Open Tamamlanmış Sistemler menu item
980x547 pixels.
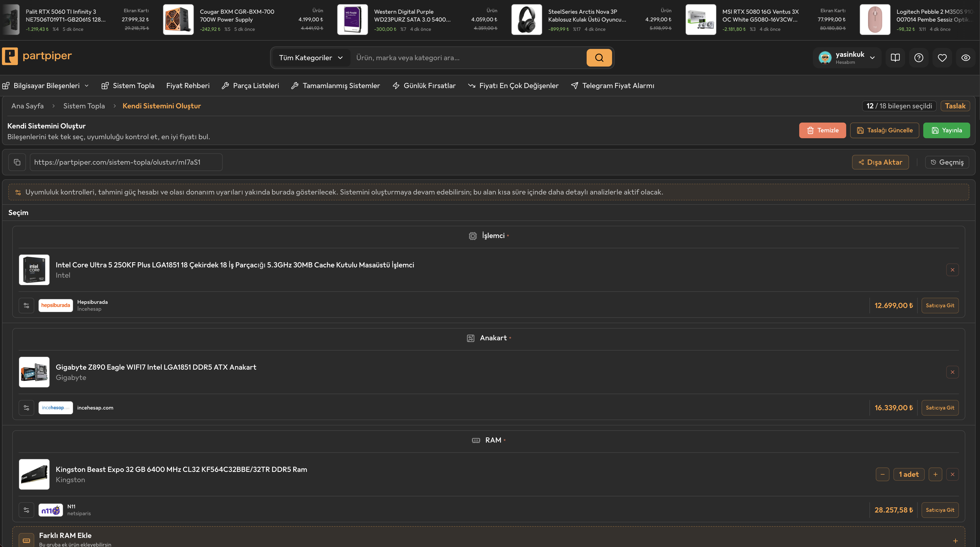click(x=336, y=86)
